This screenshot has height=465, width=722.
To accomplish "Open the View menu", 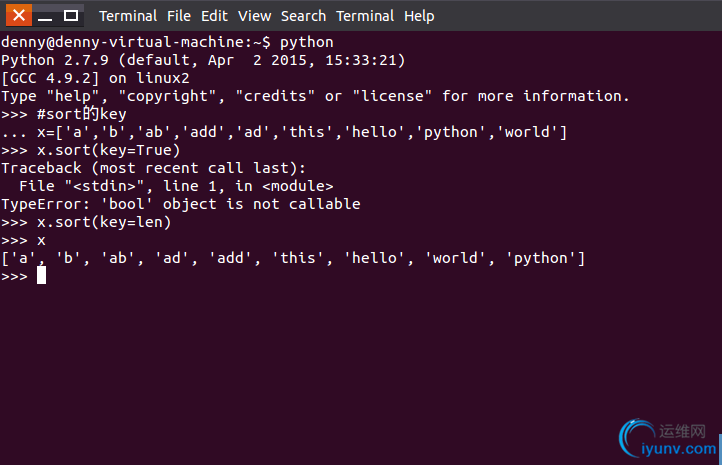I will click(254, 16).
